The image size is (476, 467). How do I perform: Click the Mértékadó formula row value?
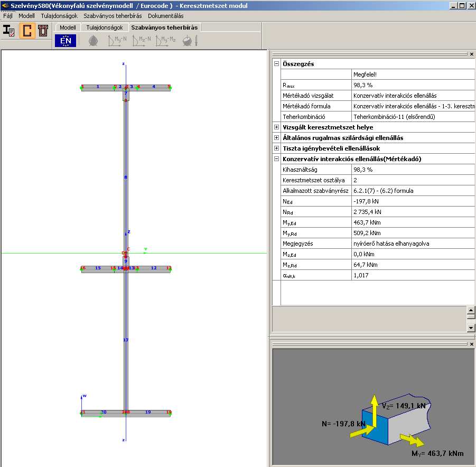point(413,106)
